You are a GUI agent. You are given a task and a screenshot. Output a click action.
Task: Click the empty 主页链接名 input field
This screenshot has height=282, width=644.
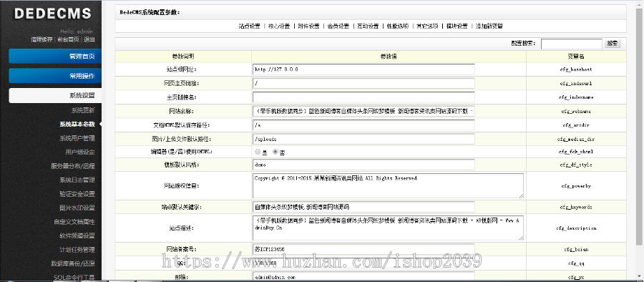tap(364, 97)
